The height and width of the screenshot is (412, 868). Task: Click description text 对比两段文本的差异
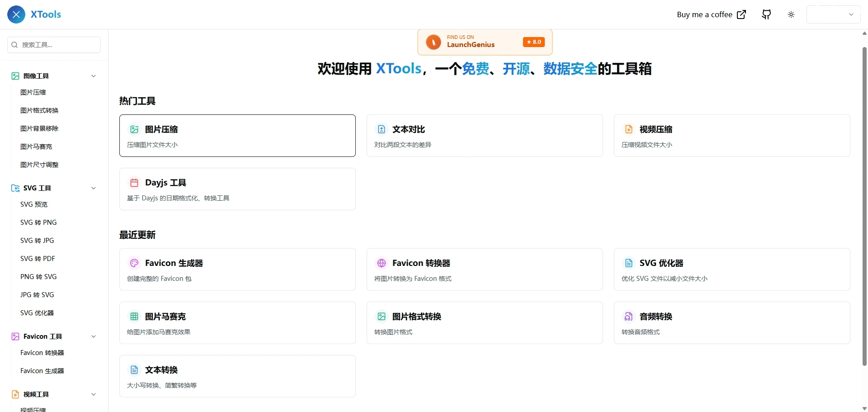(x=403, y=145)
